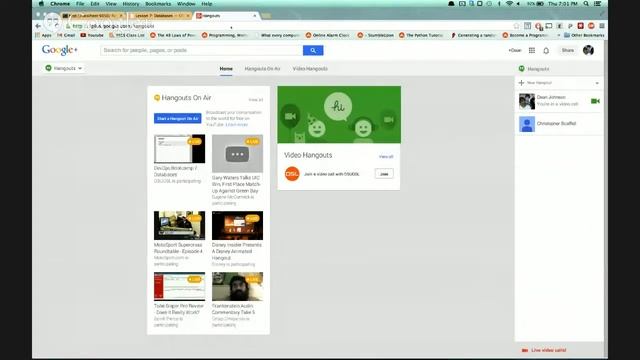Expand the New Hangout dropdown arrow
Screen dimensions: 640x360
click(597, 83)
